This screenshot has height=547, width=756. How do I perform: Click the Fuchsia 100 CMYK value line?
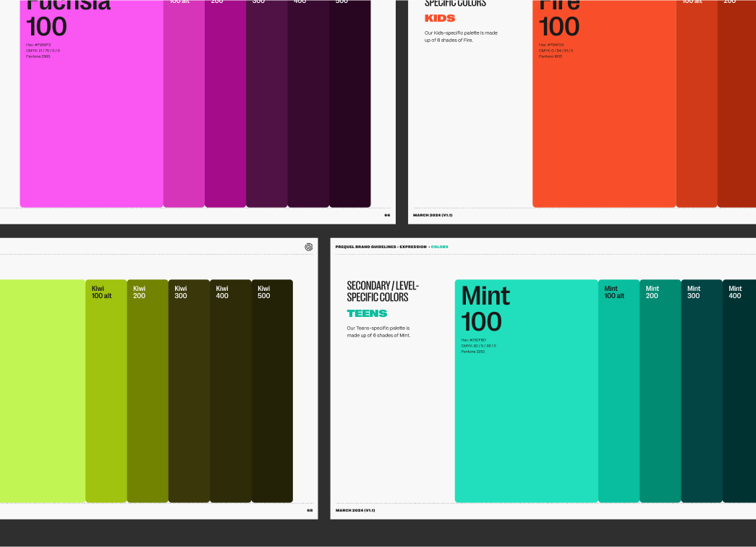coord(43,51)
